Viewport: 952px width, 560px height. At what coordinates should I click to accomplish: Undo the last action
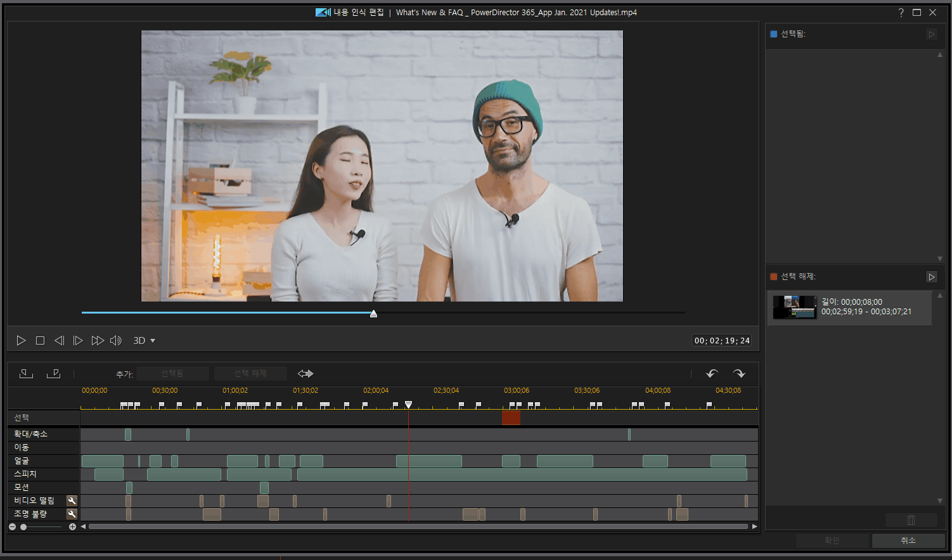click(712, 374)
